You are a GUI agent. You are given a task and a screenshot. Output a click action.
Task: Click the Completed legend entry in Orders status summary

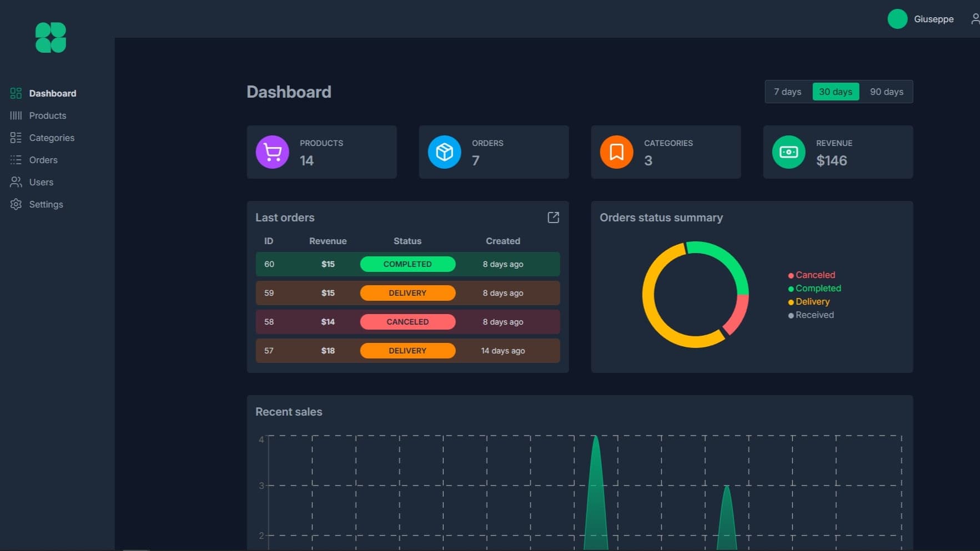point(817,288)
